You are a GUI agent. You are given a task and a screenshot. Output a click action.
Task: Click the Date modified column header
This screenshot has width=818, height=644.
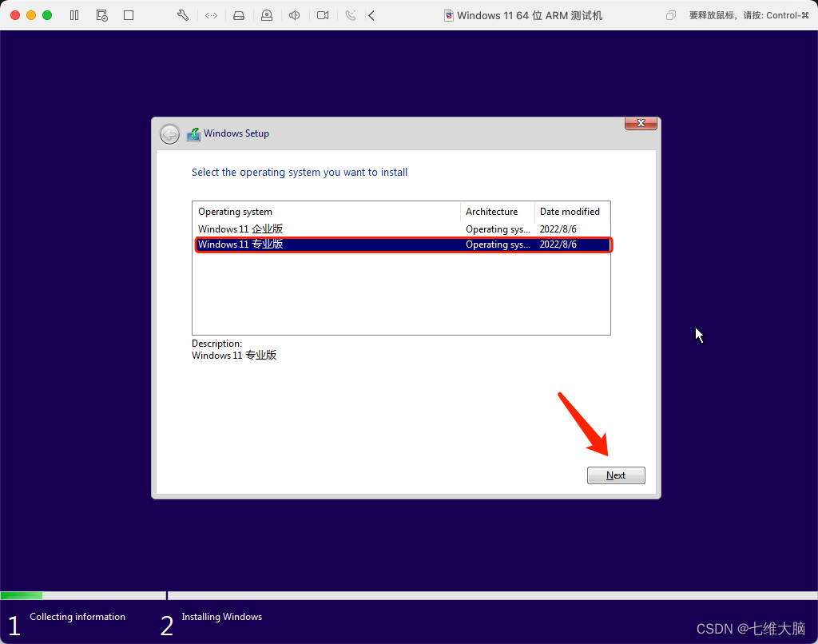pyautogui.click(x=572, y=212)
